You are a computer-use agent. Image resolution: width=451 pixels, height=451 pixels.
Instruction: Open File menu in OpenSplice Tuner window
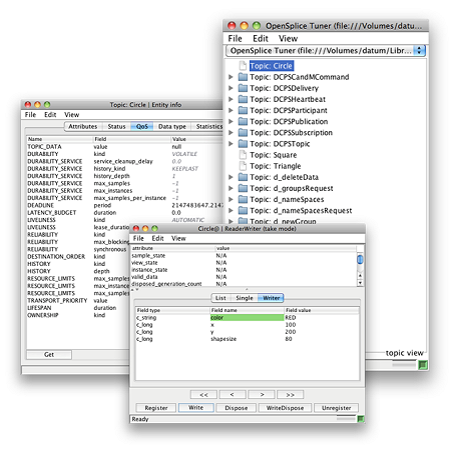(235, 39)
